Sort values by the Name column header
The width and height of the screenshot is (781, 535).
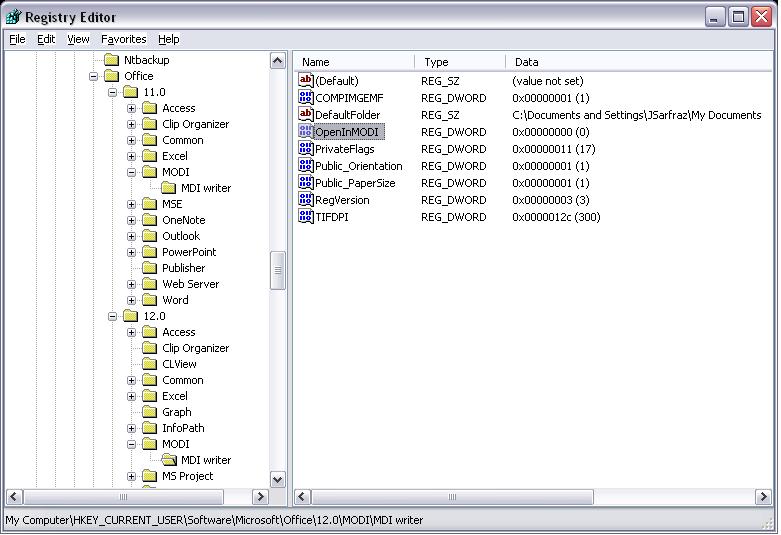pyautogui.click(x=354, y=62)
